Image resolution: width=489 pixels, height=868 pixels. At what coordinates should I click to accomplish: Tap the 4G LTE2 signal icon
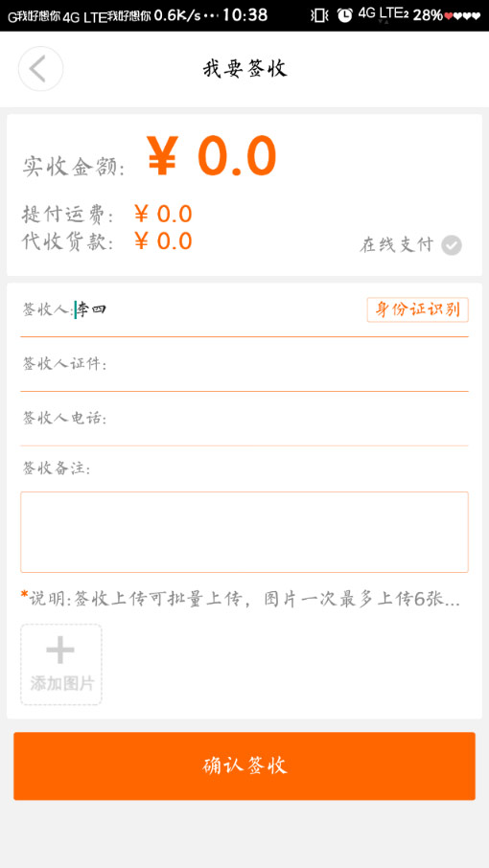(384, 14)
